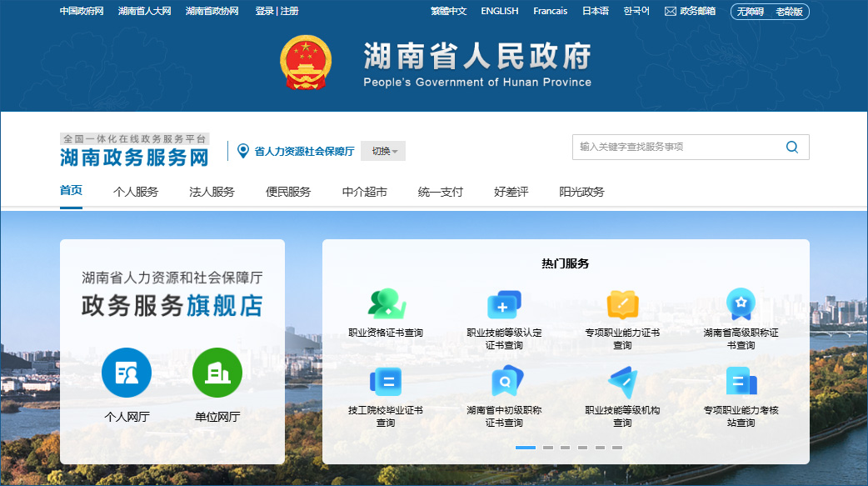Viewport: 868px width, 486px height.
Task: Open the 统一支付 navigation tab
Action: click(440, 192)
